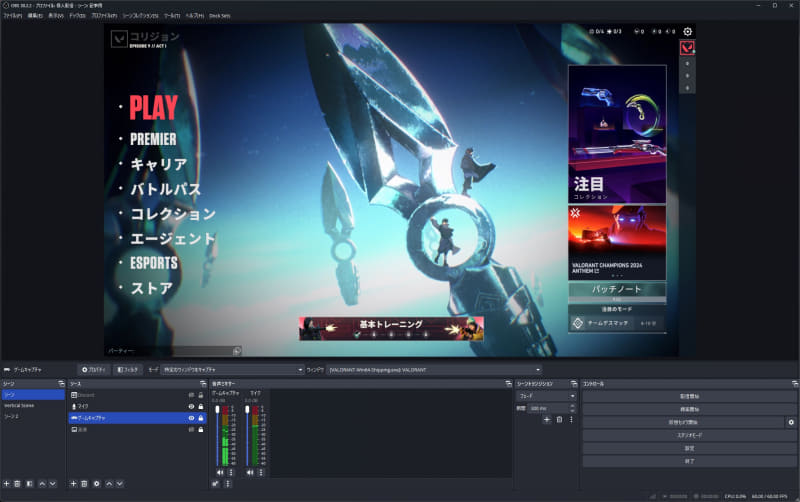This screenshot has height=502, width=800.
Task: Delete the selected source with the trash icon
Action: 84,484
